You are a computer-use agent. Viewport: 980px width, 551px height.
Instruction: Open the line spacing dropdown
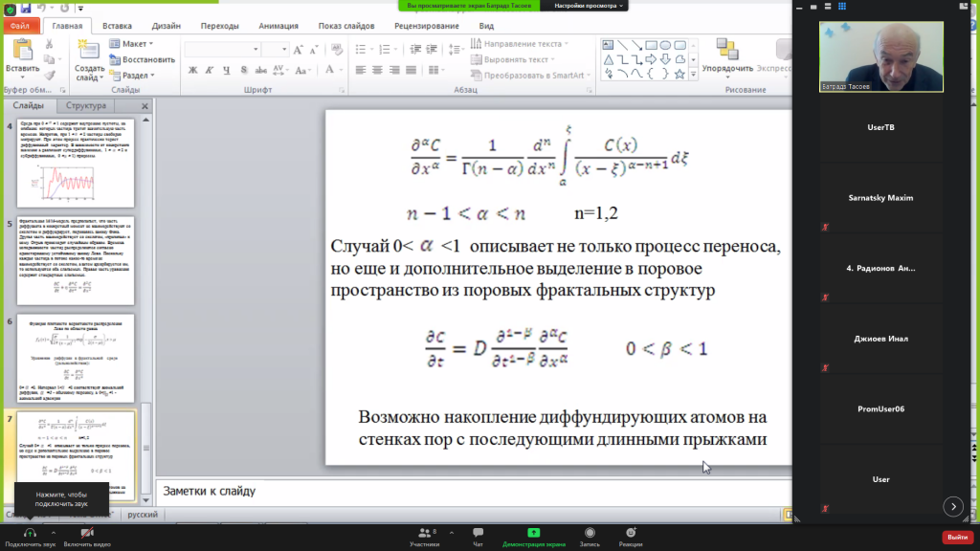456,50
